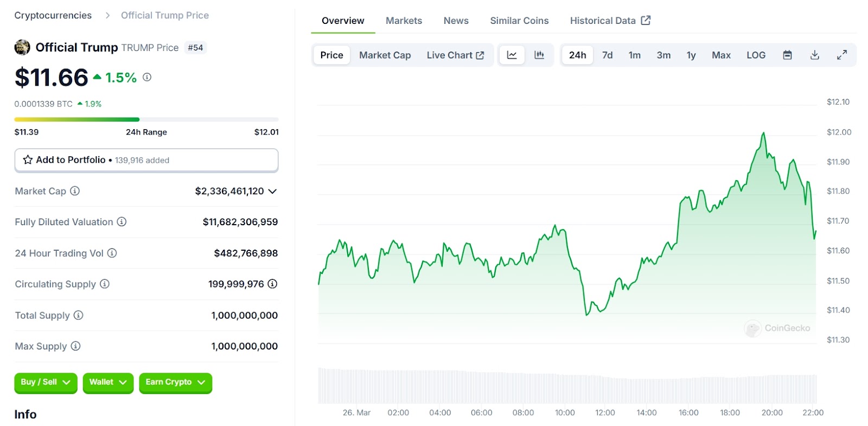Click the Earn Crypto dropdown button
The width and height of the screenshot is (868, 426).
[175, 383]
